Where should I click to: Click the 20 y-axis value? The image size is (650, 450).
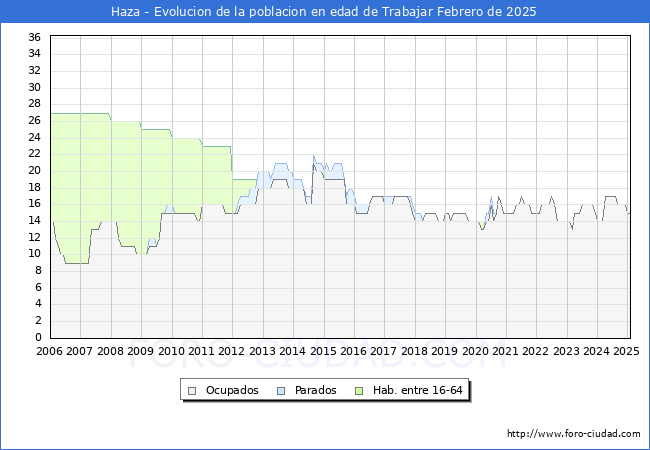coord(35,170)
